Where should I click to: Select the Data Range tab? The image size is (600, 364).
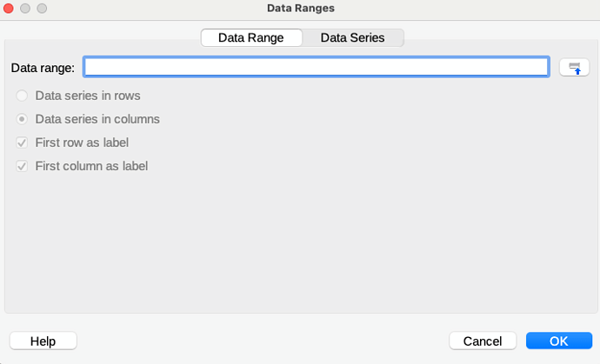251,38
